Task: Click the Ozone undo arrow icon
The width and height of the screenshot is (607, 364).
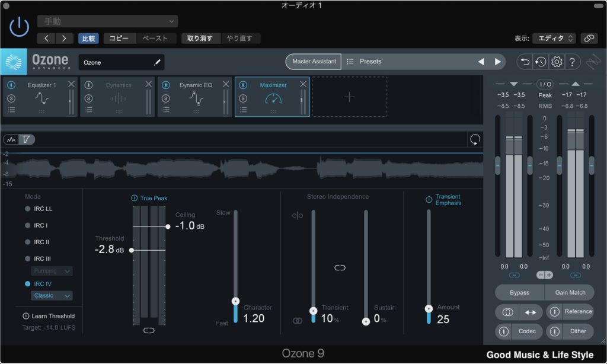Action: click(x=525, y=62)
